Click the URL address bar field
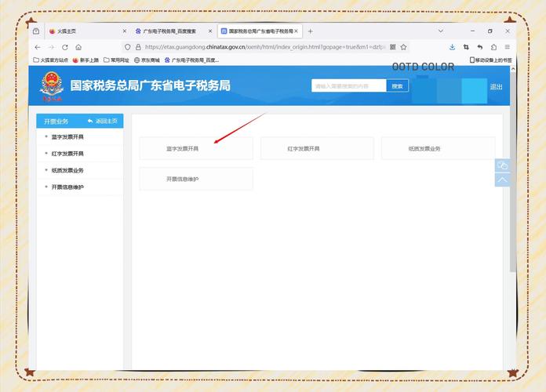 (x=264, y=47)
